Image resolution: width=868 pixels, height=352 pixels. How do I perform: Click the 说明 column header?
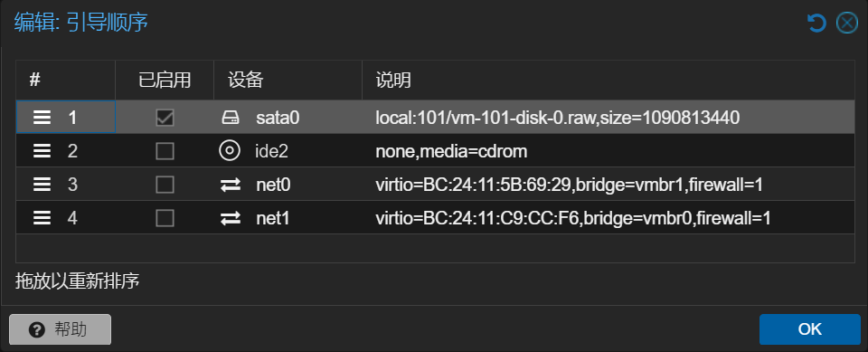click(x=609, y=81)
